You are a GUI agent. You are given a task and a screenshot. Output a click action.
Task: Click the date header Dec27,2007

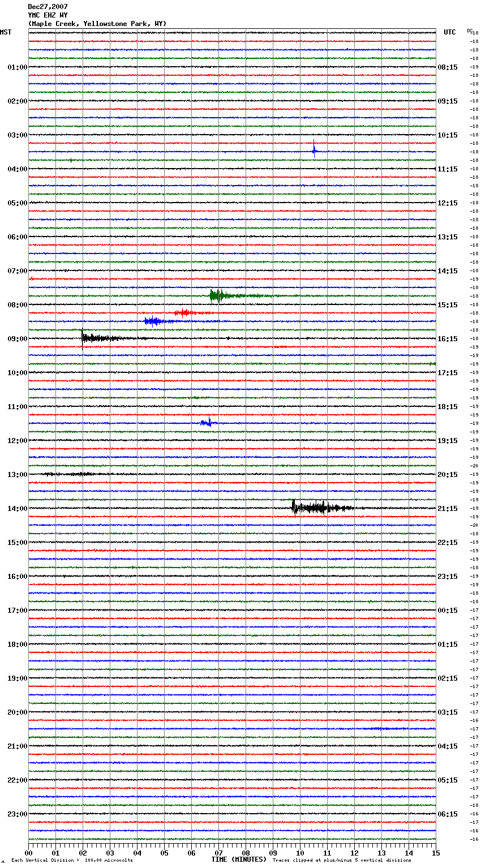(48, 7)
